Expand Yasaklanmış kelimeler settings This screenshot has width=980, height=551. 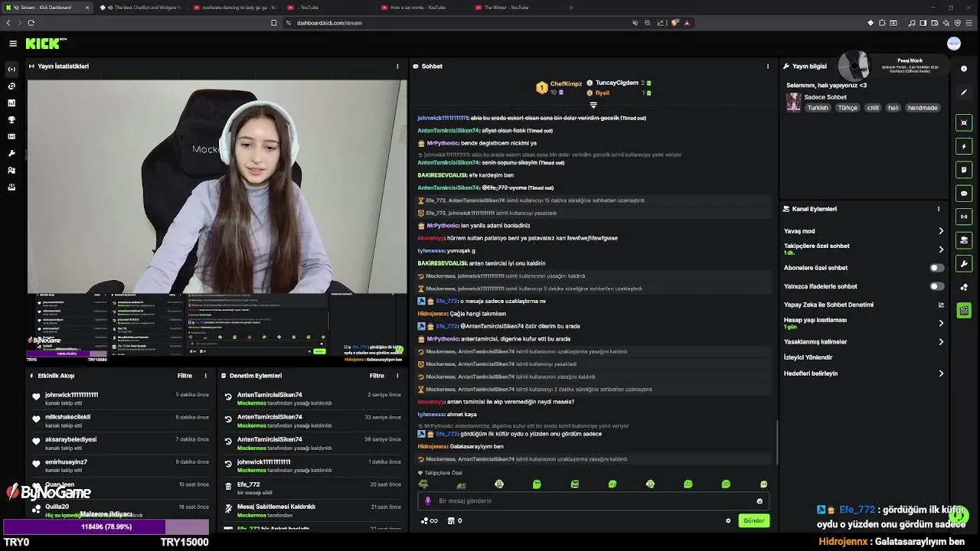pyautogui.click(x=941, y=342)
